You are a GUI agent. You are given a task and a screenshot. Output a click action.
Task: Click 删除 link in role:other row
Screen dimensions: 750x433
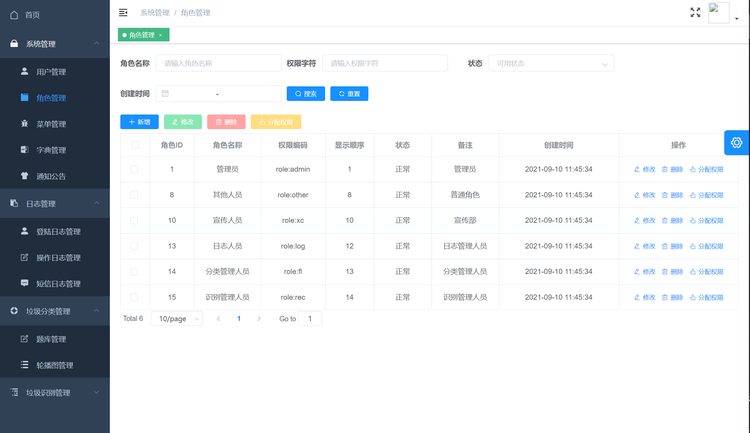[673, 195]
